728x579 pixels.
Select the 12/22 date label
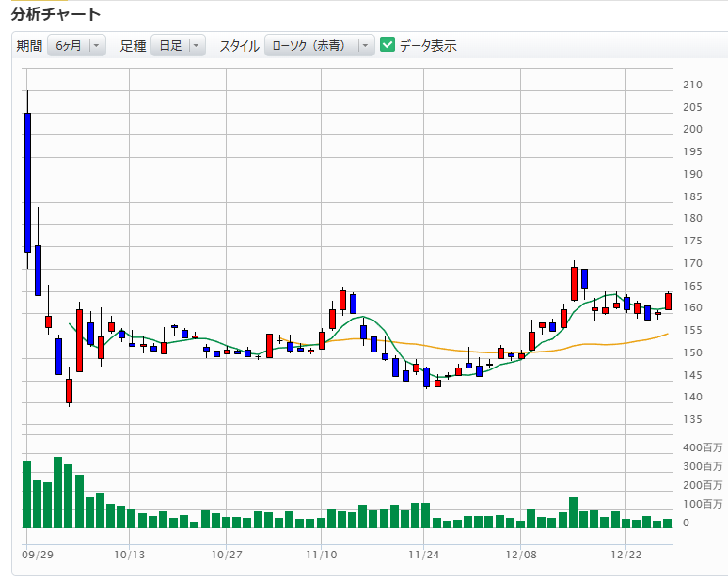625,555
